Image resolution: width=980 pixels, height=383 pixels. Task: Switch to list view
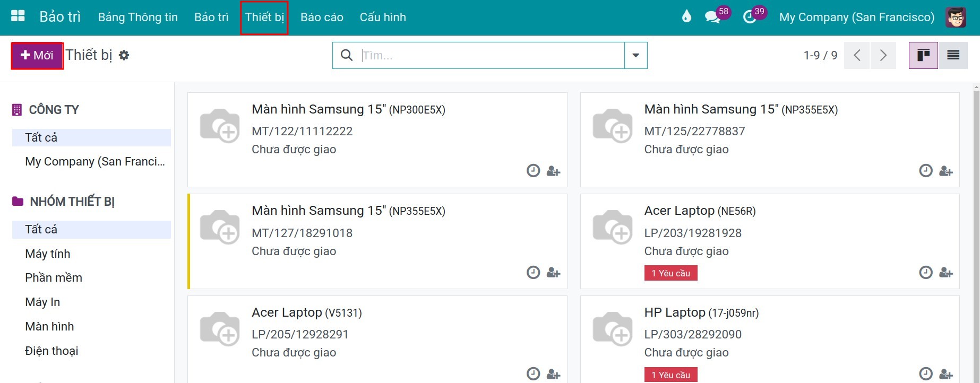953,55
